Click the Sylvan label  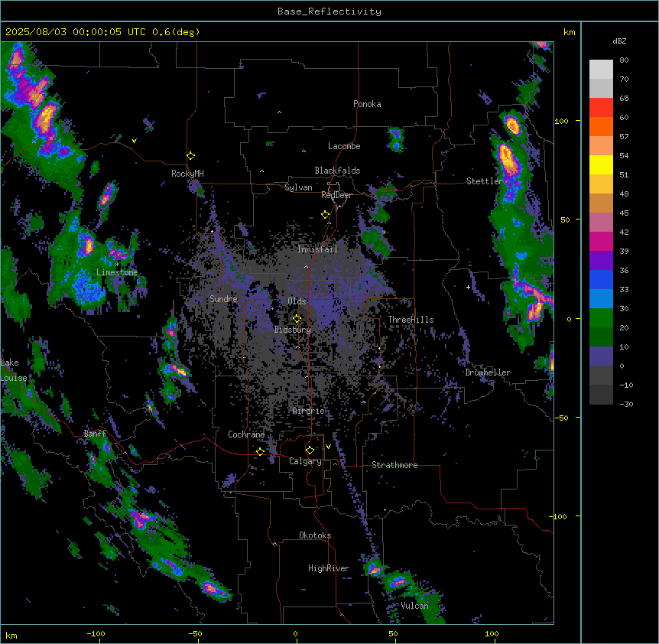(x=298, y=187)
